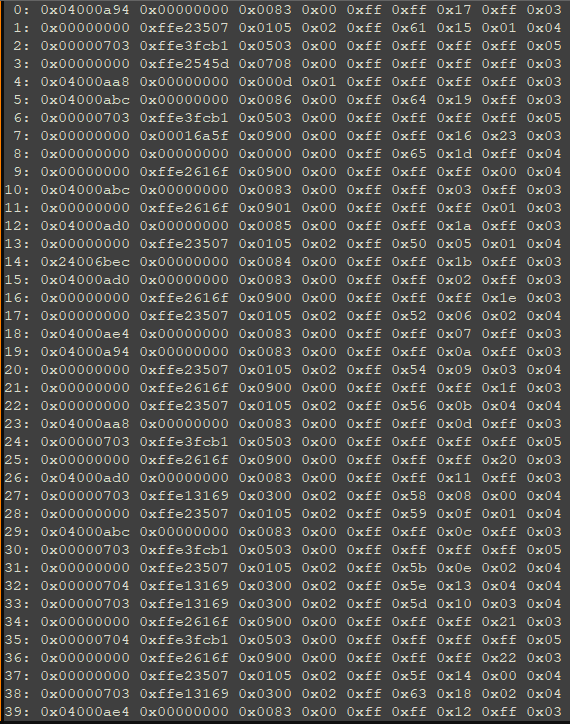Viewport: 570px width, 724px height.
Task: Select value 0x24006bec in row 14
Action: (85, 262)
